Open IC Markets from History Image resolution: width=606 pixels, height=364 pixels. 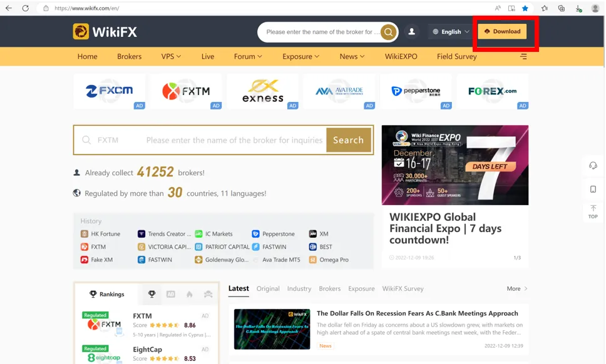pos(213,234)
